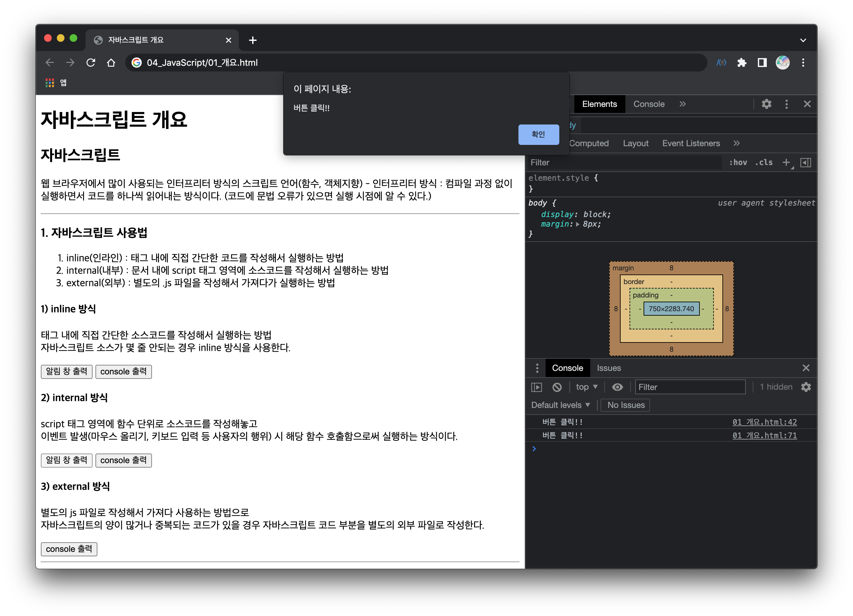Open DevTools settings gear icon
The width and height of the screenshot is (853, 616).
(x=766, y=104)
